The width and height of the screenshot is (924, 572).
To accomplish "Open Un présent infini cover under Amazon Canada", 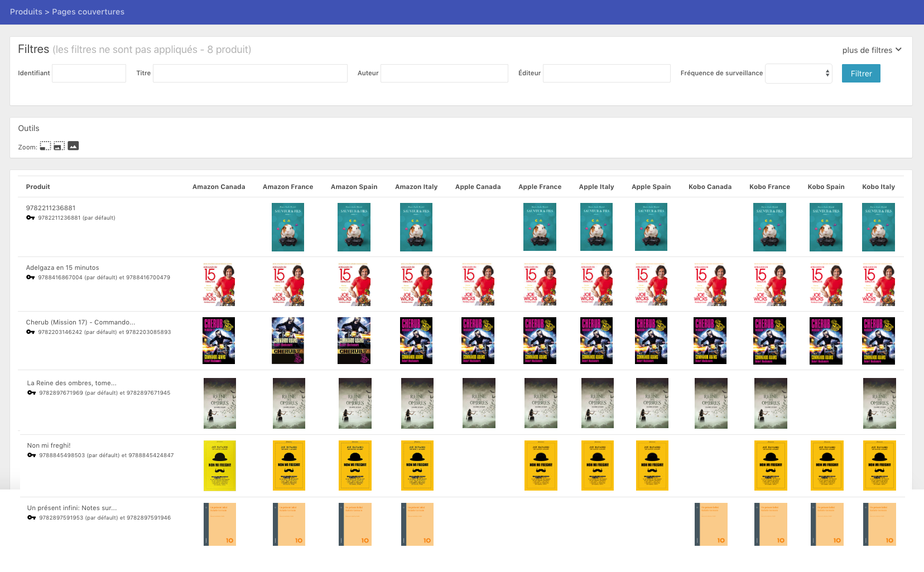I will [x=220, y=524].
